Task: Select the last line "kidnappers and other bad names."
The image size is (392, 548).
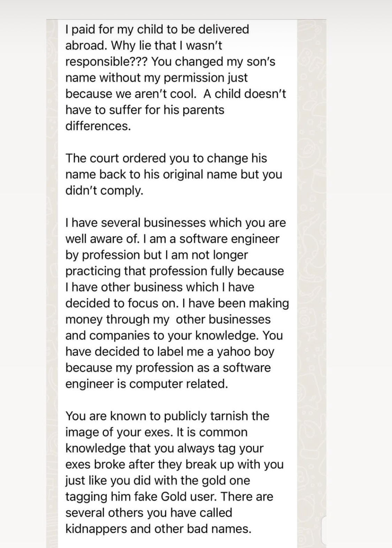Action: tap(158, 529)
